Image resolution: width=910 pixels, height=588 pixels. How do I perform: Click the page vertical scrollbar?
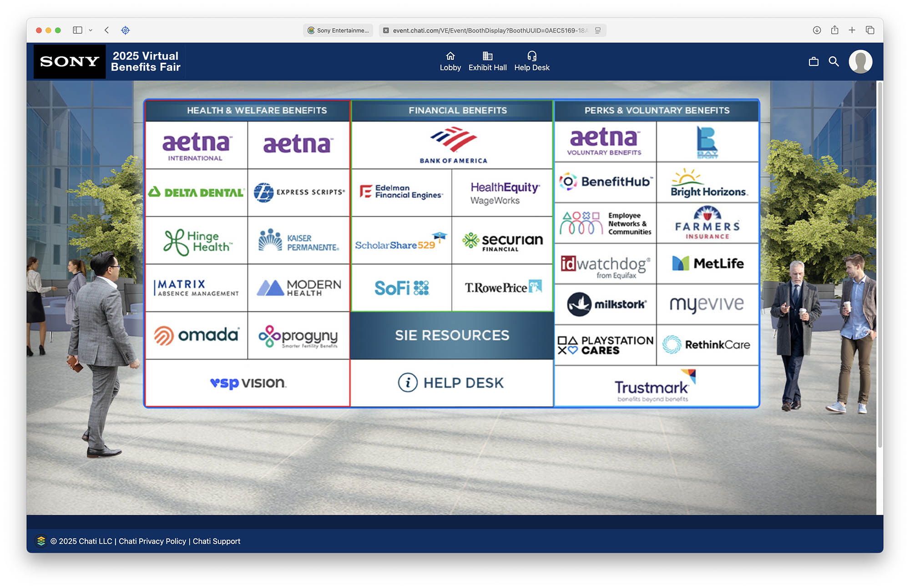[880, 264]
